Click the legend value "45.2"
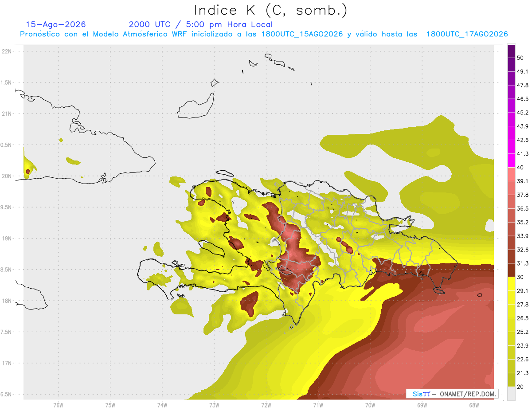Viewport: 532px width, 411px height. pos(523,113)
